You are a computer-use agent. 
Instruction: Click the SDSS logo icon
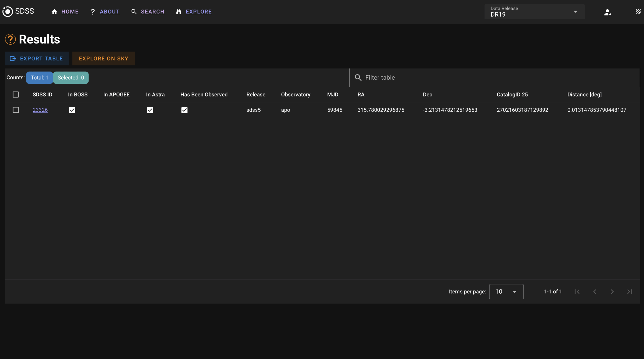(8, 12)
